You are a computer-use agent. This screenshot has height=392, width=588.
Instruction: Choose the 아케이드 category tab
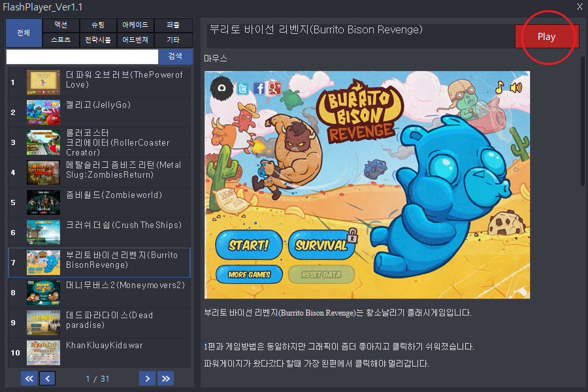pos(135,25)
